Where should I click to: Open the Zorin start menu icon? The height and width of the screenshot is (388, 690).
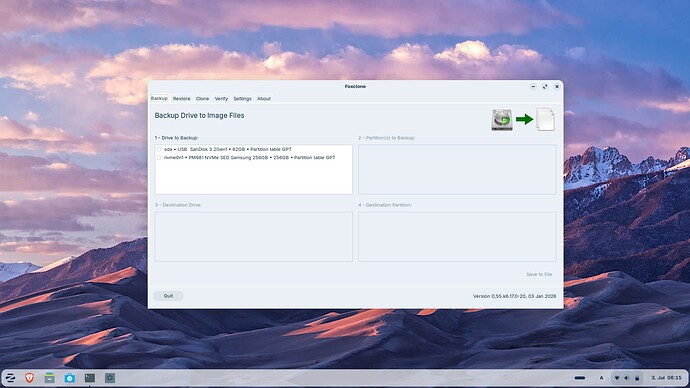coord(10,377)
